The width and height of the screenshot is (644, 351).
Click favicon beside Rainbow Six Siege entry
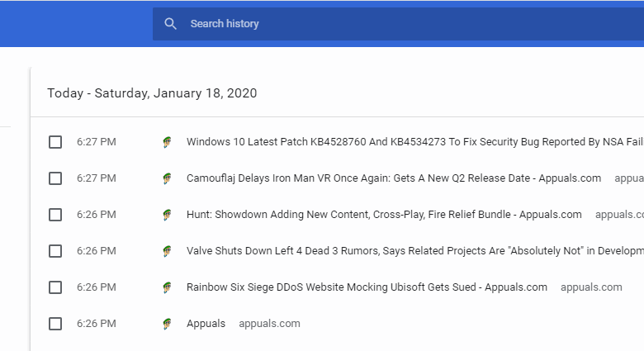pos(167,287)
